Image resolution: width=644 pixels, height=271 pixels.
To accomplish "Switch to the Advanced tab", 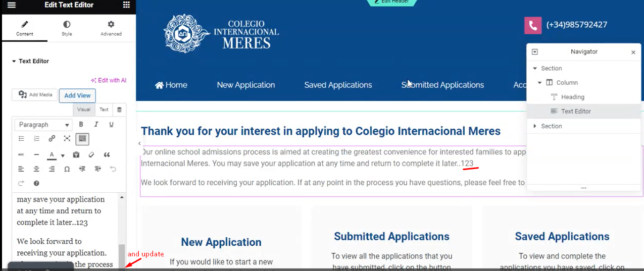I will pyautogui.click(x=111, y=28).
